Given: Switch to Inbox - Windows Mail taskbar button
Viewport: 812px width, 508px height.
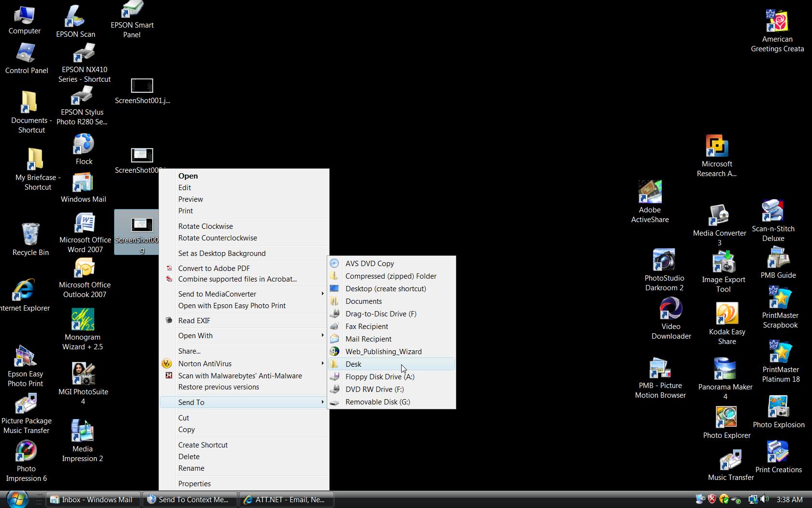Looking at the screenshot, I should point(93,500).
